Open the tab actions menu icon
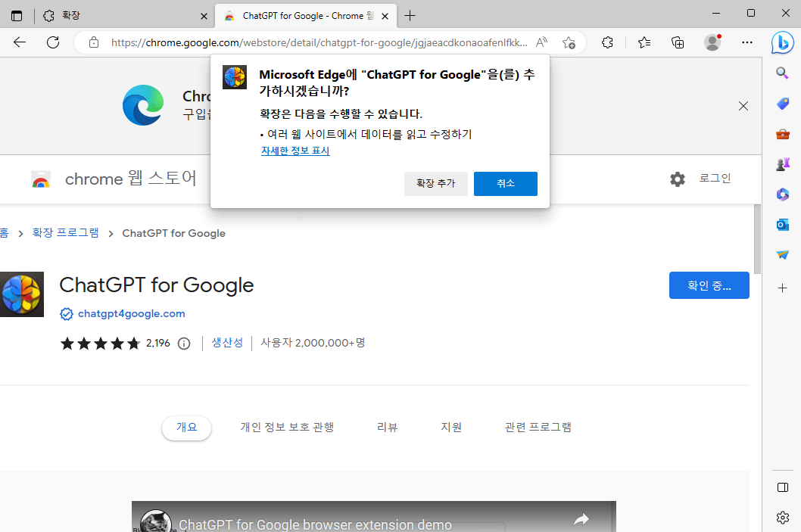This screenshot has width=801, height=532. point(17,16)
